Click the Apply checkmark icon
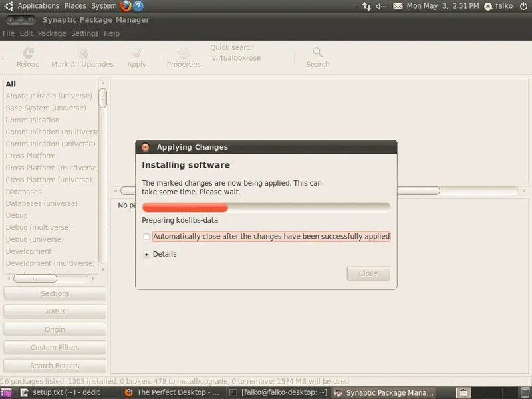 tap(137, 53)
